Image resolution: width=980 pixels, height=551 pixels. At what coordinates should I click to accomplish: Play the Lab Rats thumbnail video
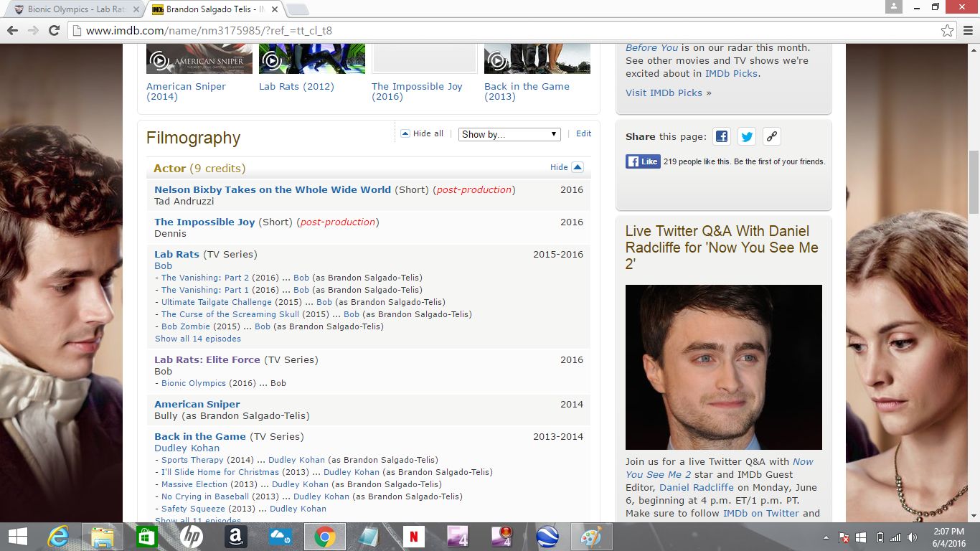pos(272,62)
